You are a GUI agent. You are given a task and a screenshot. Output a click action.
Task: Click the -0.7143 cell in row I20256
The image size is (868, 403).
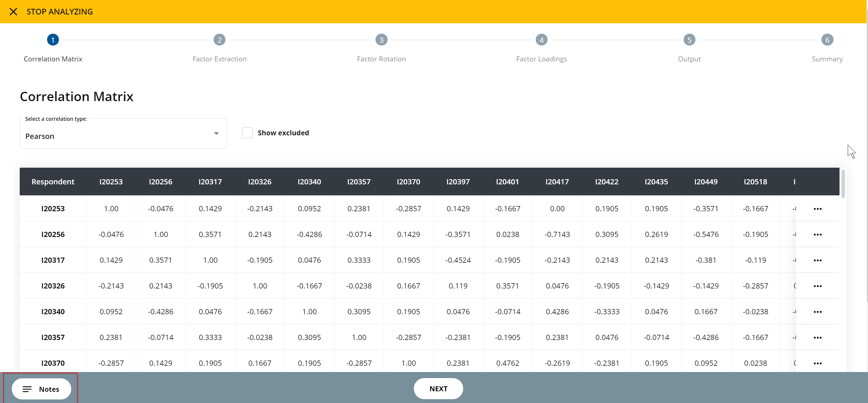[x=557, y=234]
